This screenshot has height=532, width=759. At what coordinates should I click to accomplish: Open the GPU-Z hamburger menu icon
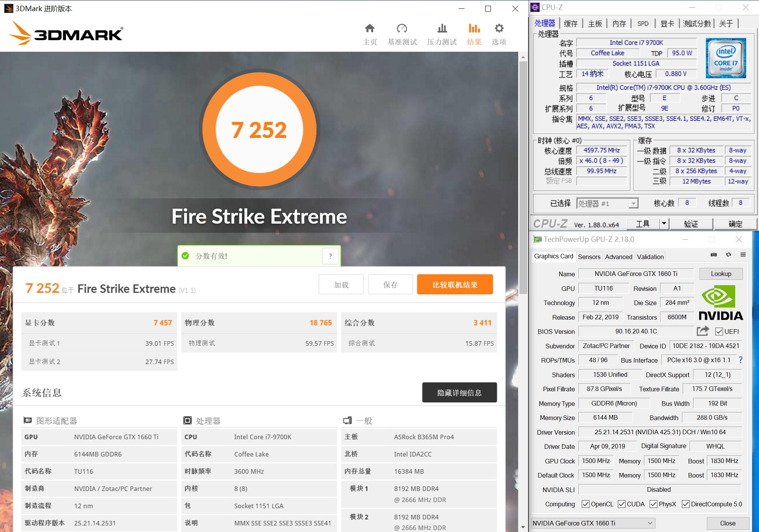[x=744, y=255]
